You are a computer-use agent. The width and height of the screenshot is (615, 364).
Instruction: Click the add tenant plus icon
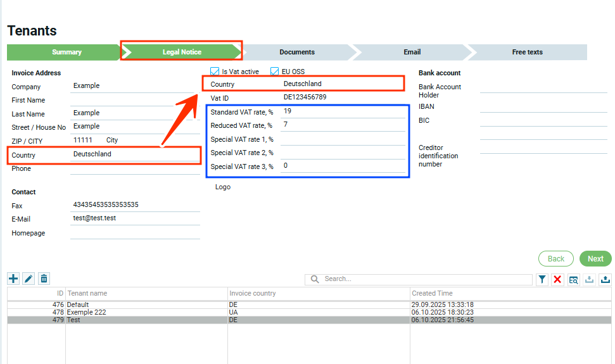point(13,279)
